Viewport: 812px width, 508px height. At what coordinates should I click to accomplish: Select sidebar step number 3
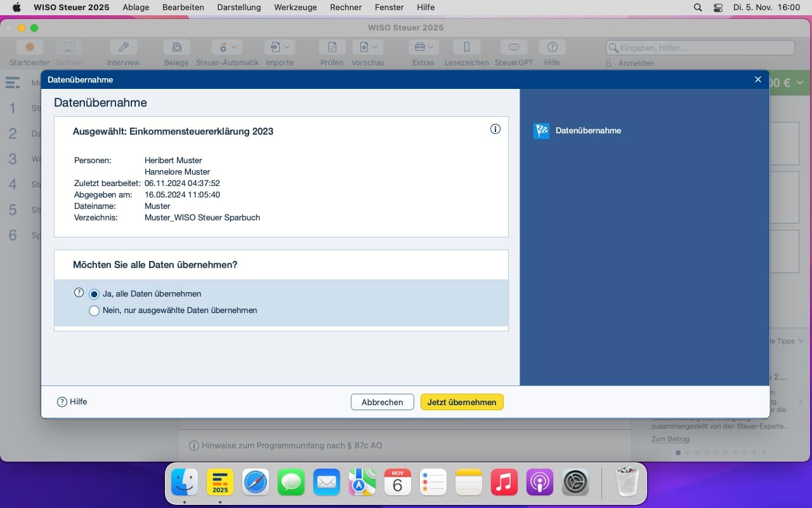[x=12, y=159]
